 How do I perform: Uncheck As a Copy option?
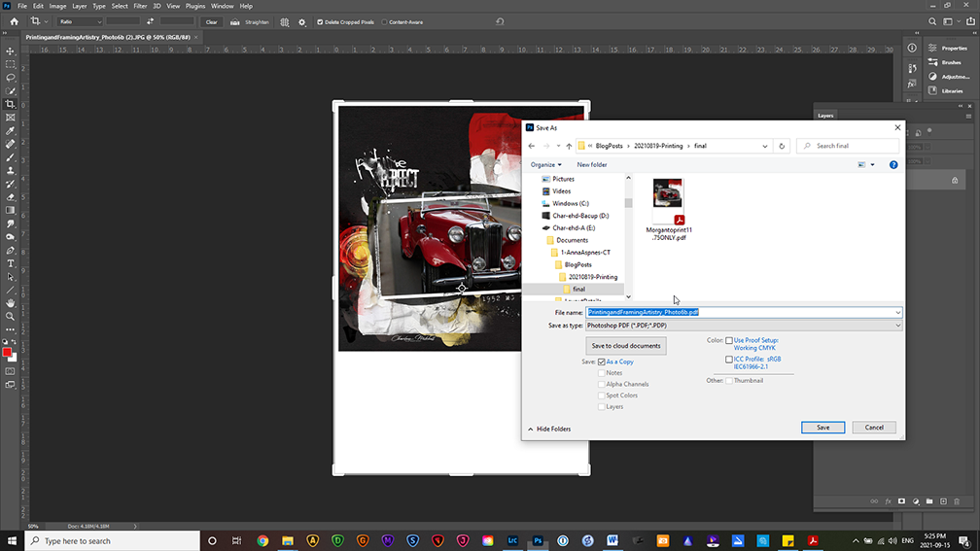point(601,362)
